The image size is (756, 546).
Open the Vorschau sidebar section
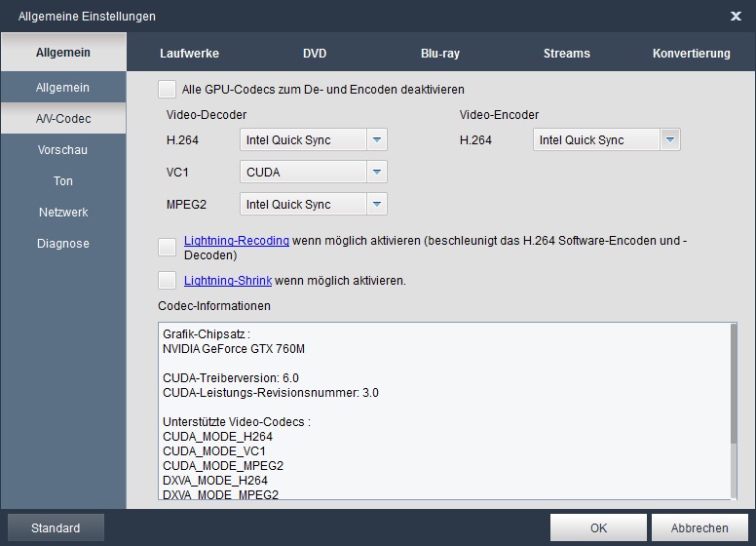63,149
